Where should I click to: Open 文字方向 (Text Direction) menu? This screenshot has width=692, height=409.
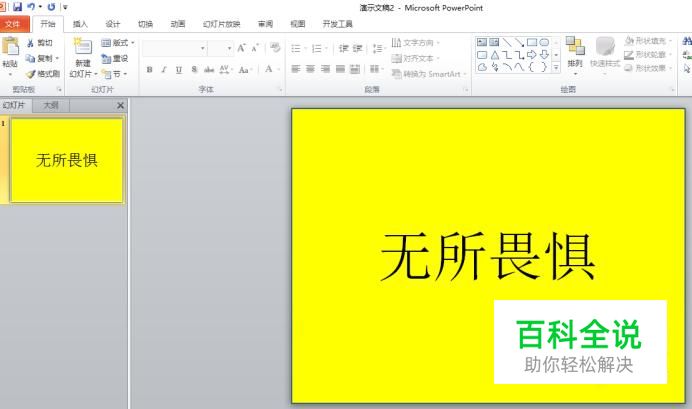[x=416, y=43]
